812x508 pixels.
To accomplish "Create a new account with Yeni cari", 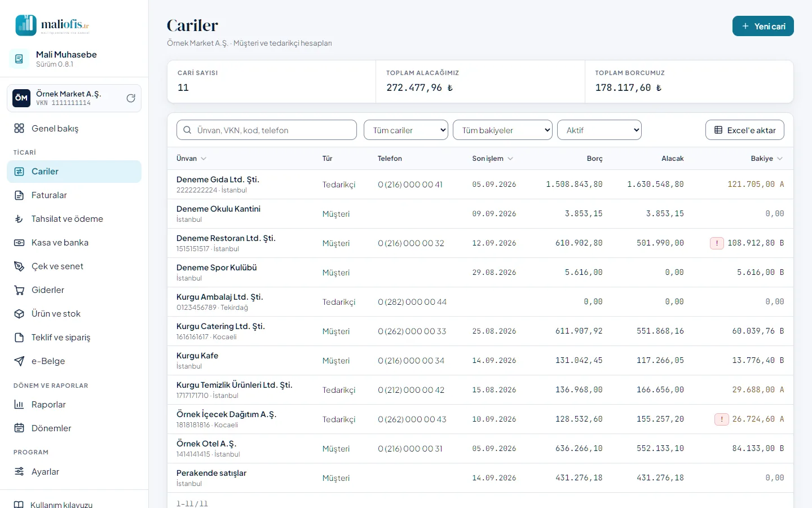I will point(763,26).
